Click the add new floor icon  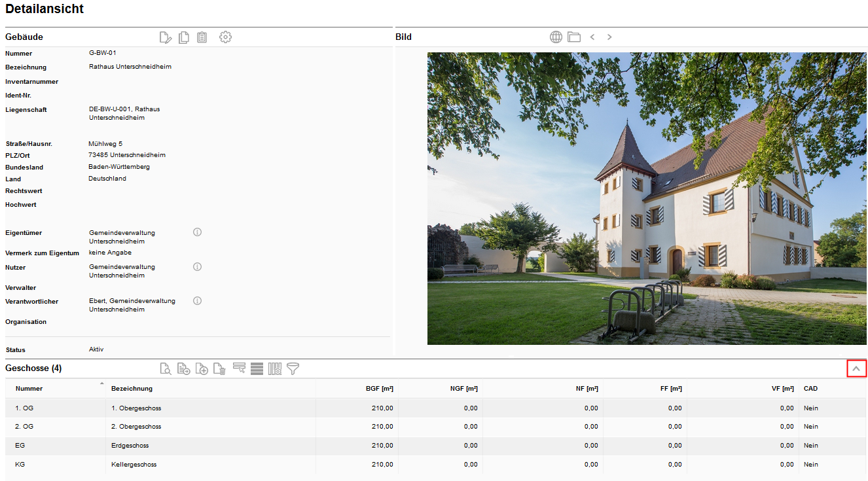click(x=202, y=369)
